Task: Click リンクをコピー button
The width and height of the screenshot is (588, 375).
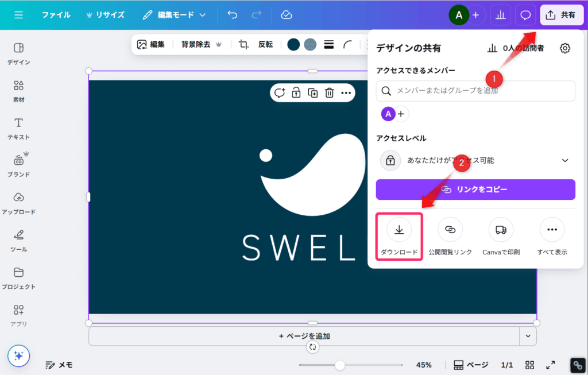Action: [x=475, y=190]
